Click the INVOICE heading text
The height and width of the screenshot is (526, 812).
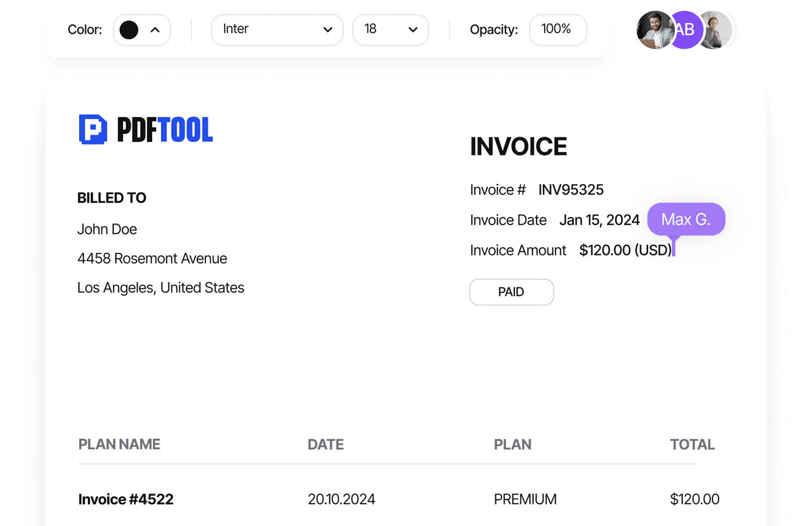click(518, 147)
